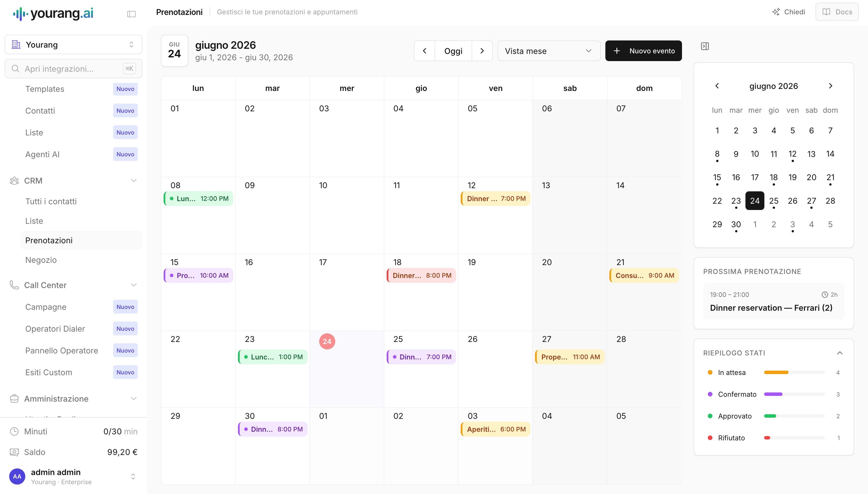Open the 12:00 PM event on 08
Screen dimensions: 868x494
click(x=198, y=199)
